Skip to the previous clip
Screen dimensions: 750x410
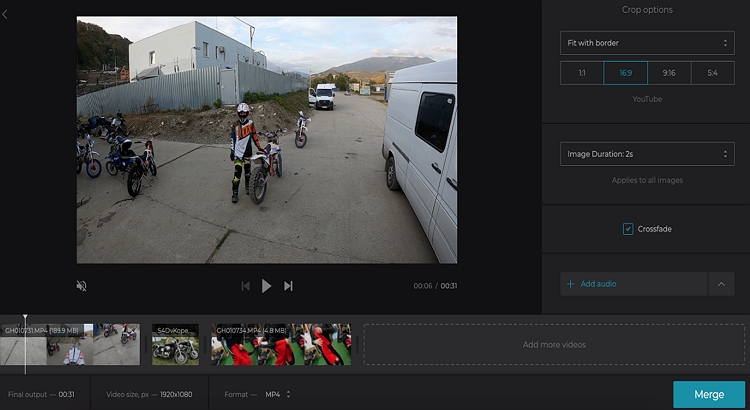point(245,286)
